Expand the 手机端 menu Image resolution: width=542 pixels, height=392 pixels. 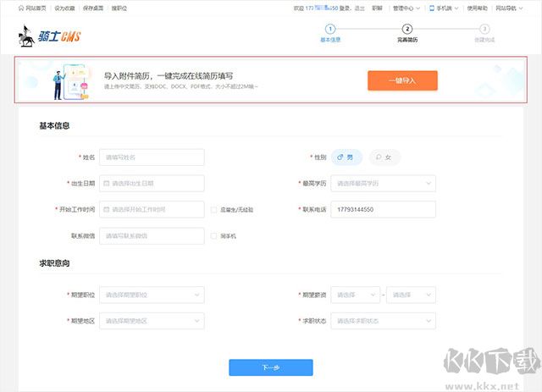coord(444,8)
